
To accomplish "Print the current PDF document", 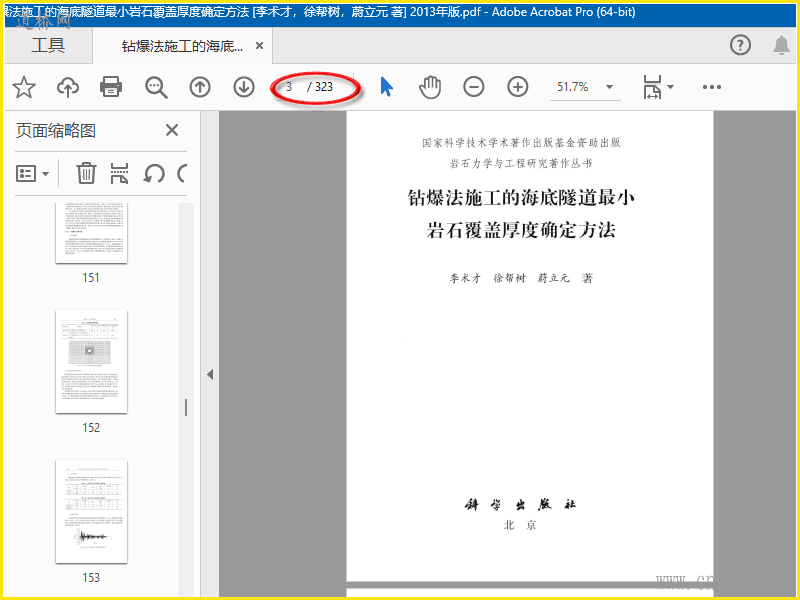I will pyautogui.click(x=111, y=87).
